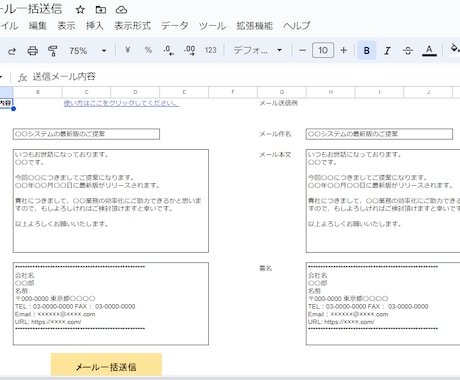Image resolution: width=460 pixels, height=380 pixels.
Task: Open the default font dropdown
Action: 258,50
